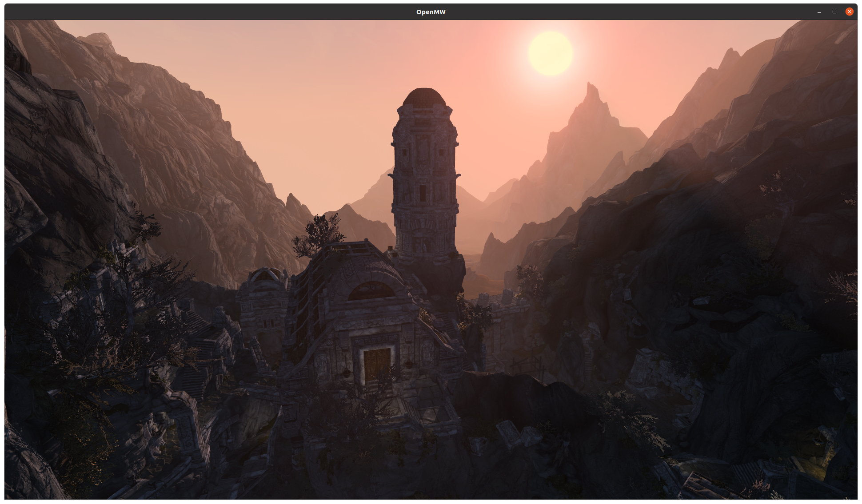
Task: Maximize the OpenMW window
Action: tap(834, 12)
